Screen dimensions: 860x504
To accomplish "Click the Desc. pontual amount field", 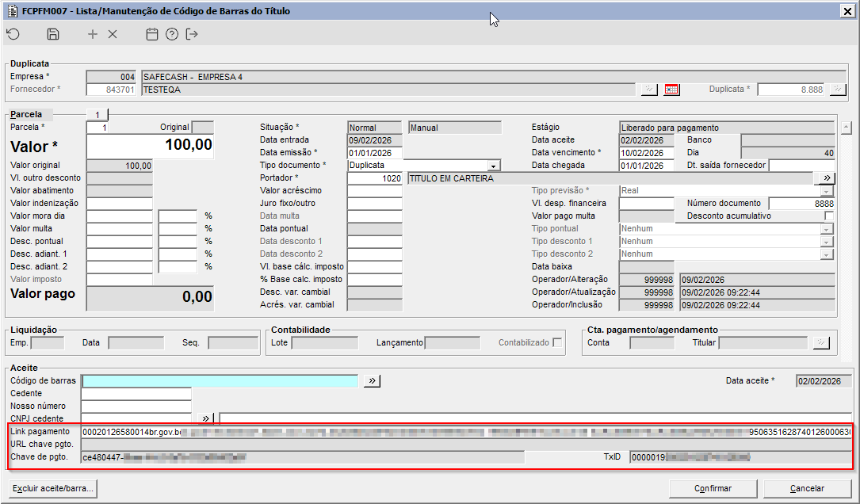I will click(120, 242).
